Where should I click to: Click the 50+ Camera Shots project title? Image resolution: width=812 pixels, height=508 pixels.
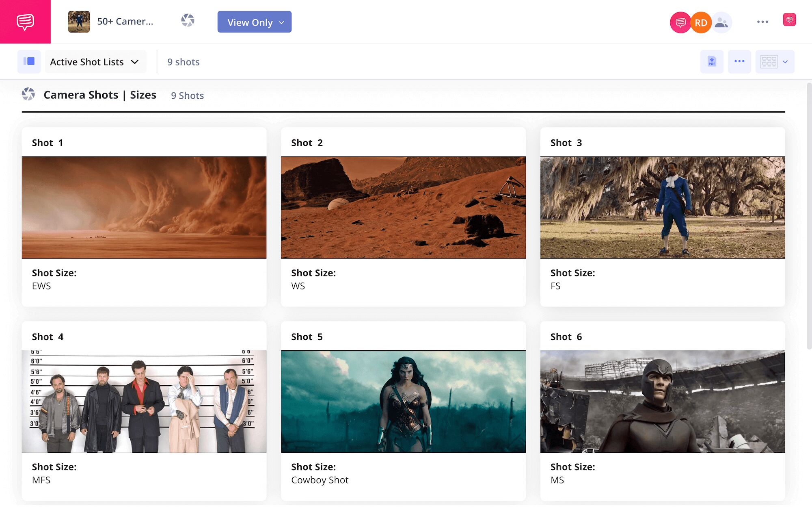125,22
